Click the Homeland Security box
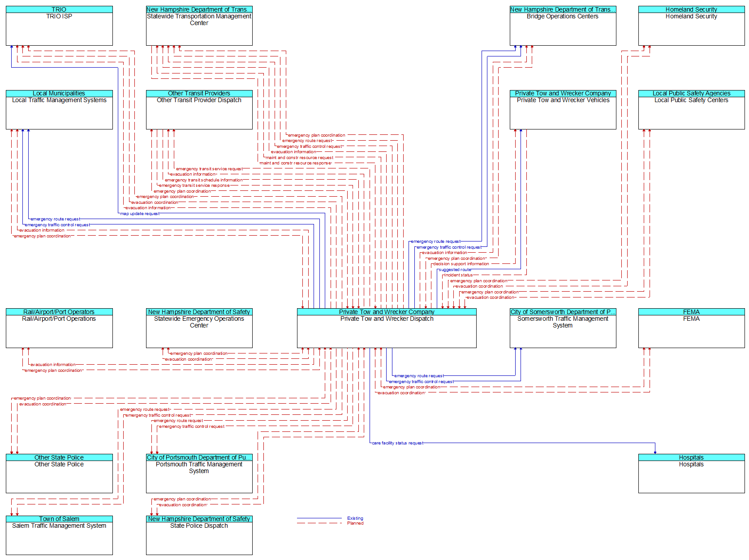This screenshot has height=560, width=749. coord(691,26)
